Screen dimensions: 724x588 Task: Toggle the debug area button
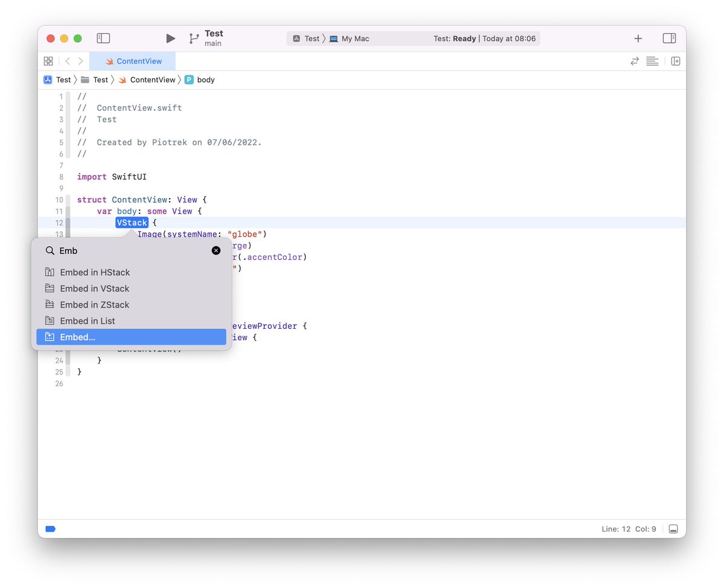(674, 529)
